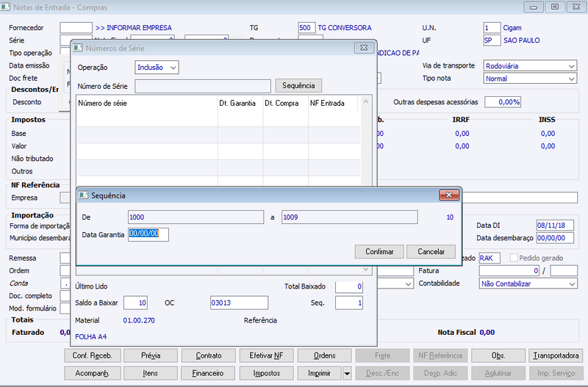Open the Transportadora button
The image size is (588, 387).
(x=556, y=355)
